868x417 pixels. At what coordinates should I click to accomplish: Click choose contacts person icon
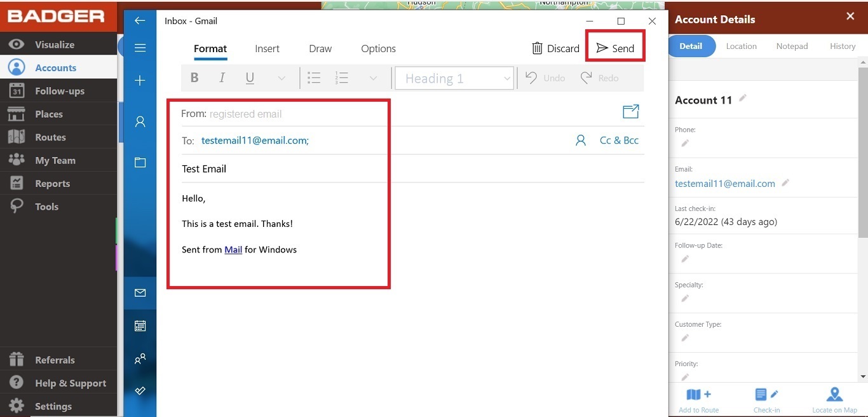pos(580,140)
